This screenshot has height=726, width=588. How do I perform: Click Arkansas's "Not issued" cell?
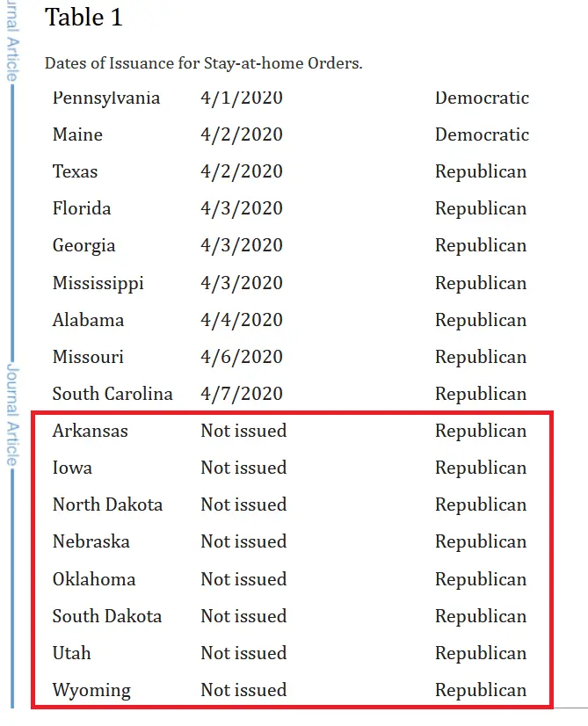click(243, 431)
